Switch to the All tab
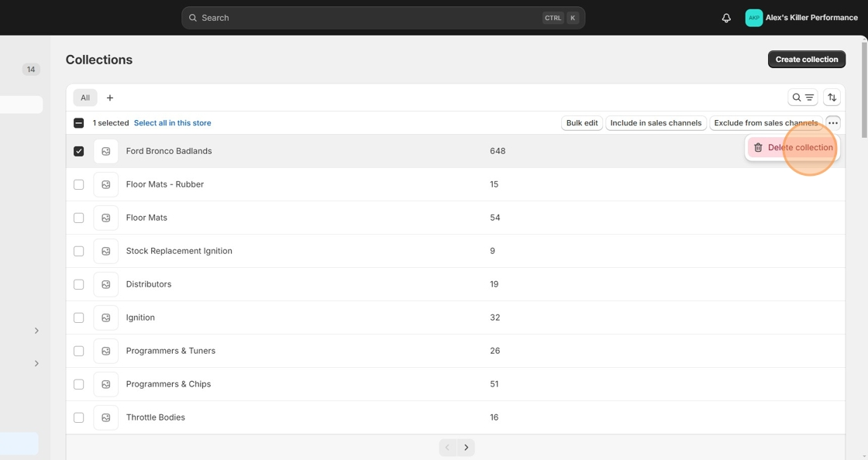The image size is (868, 460). tap(85, 98)
